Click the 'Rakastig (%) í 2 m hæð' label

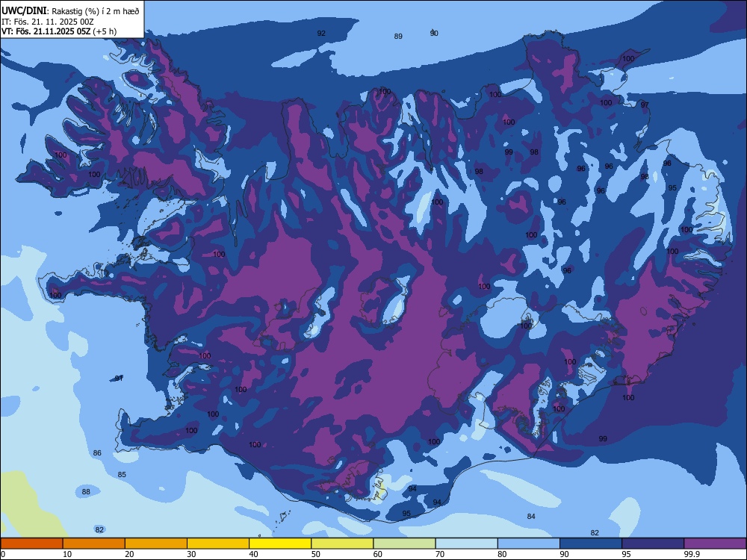(96, 11)
